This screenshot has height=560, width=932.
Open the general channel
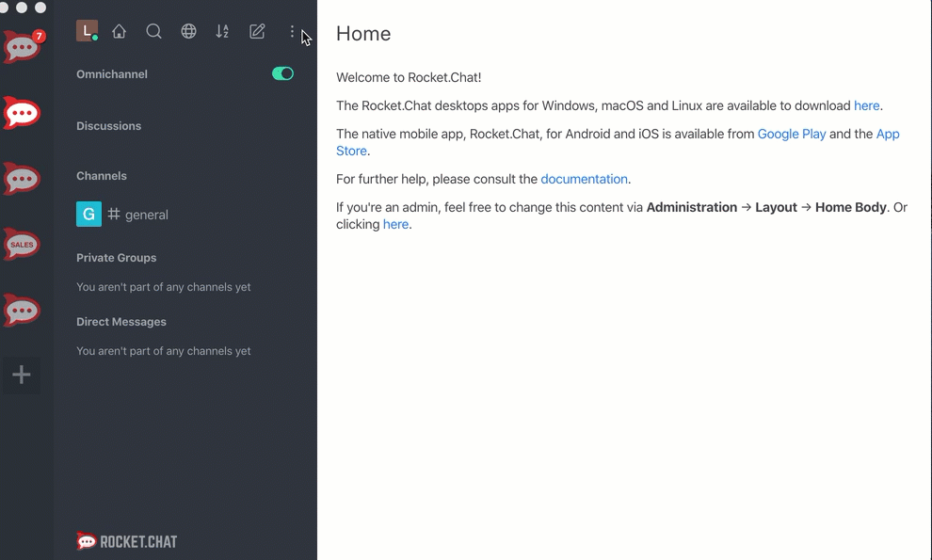tap(185, 215)
